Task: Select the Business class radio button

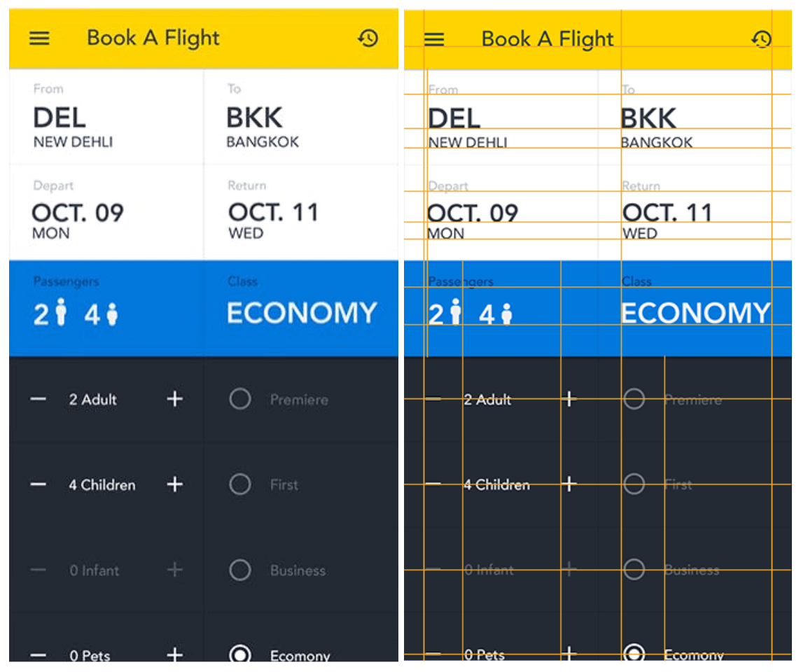Action: pos(240,570)
